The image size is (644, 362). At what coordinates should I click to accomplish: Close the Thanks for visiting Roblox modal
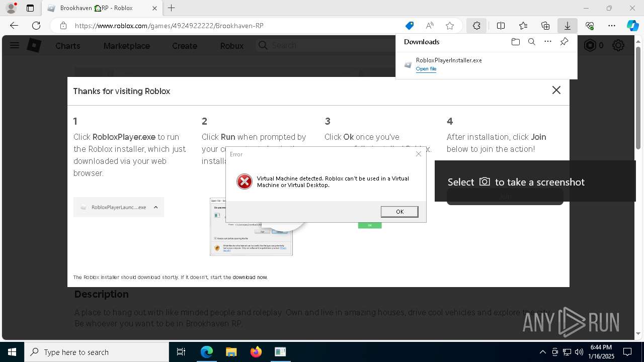point(556,90)
